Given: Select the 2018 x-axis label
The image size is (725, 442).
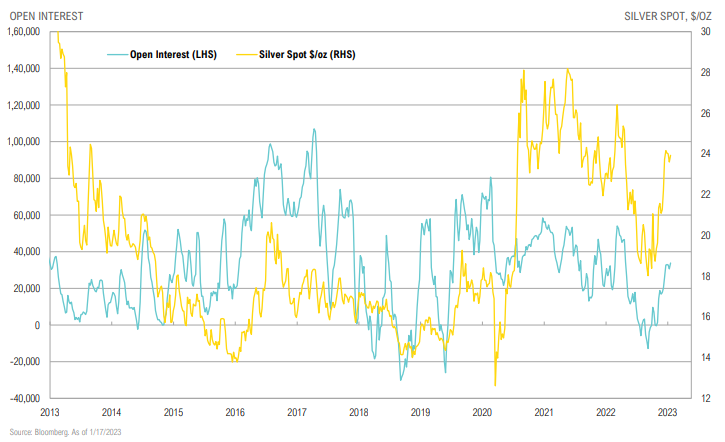Looking at the screenshot, I should coord(358,411).
